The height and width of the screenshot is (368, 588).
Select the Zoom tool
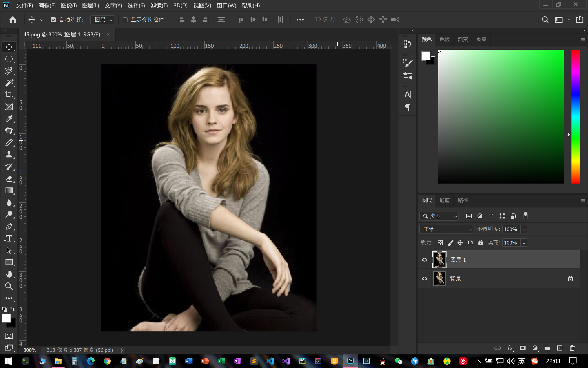(x=9, y=286)
